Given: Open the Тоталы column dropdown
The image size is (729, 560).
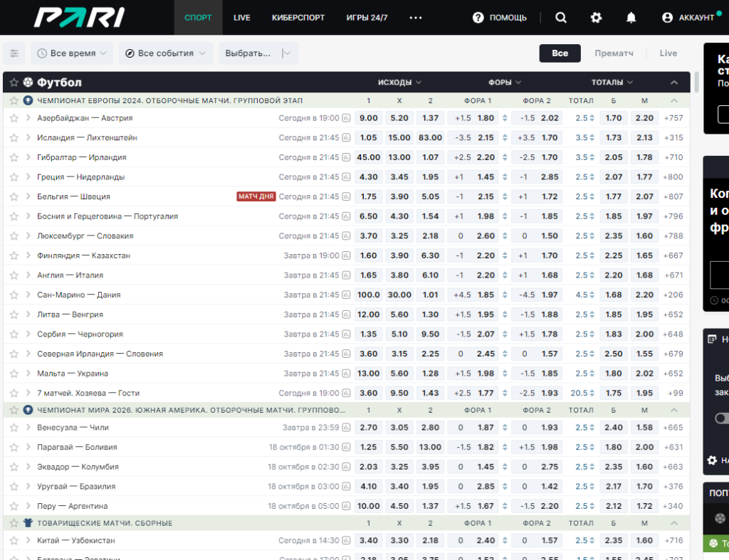Looking at the screenshot, I should coord(612,83).
